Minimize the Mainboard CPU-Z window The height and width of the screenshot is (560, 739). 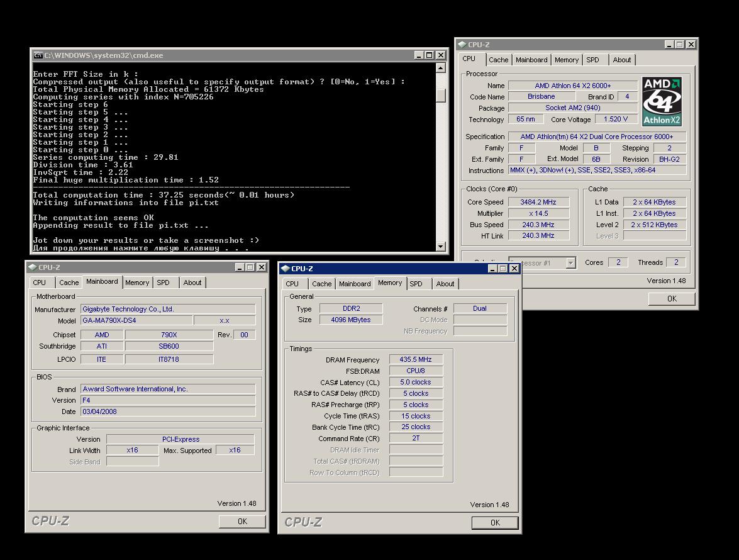click(x=240, y=267)
